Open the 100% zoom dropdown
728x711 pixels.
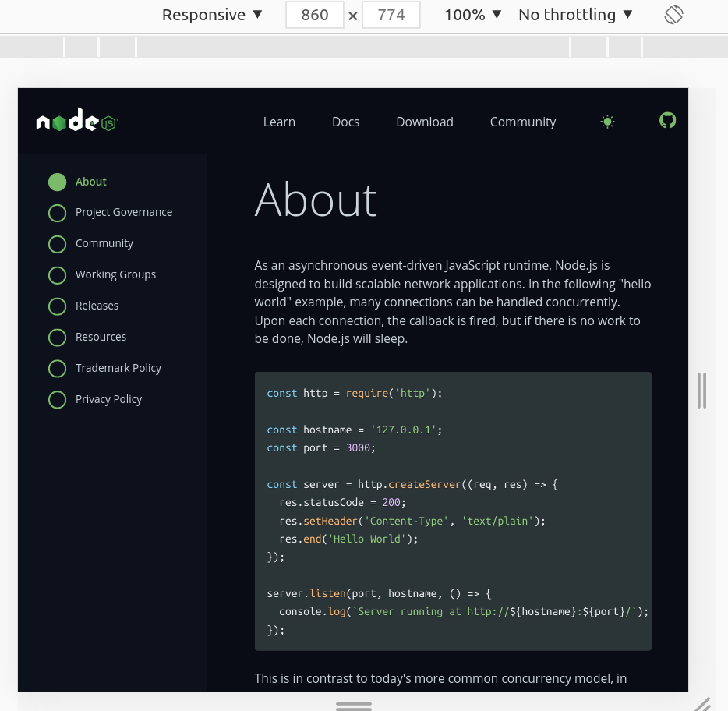[472, 15]
